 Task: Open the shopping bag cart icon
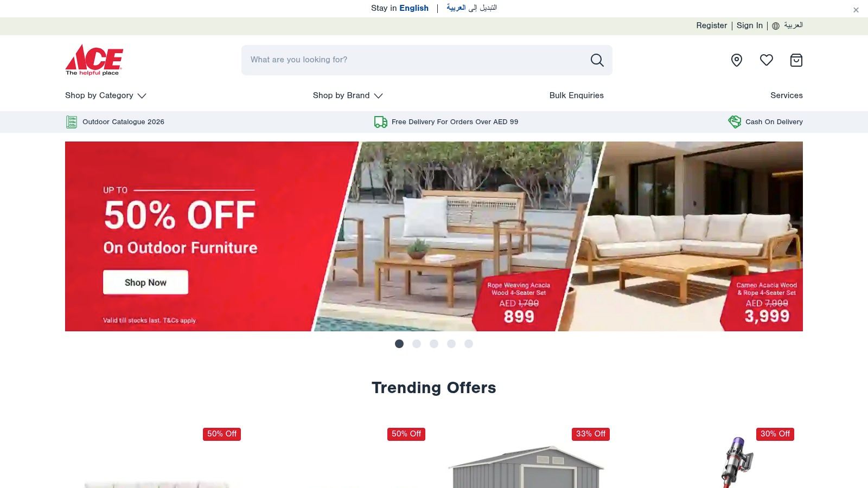(796, 60)
